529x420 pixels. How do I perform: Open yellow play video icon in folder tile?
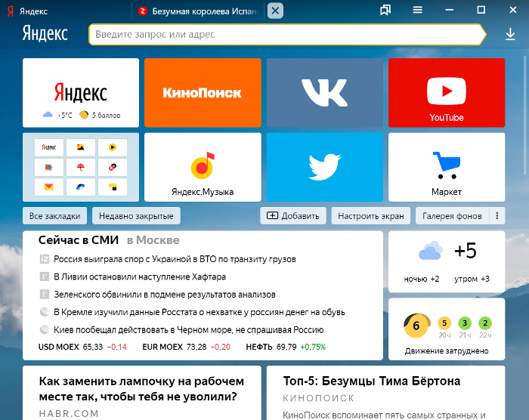point(113,147)
